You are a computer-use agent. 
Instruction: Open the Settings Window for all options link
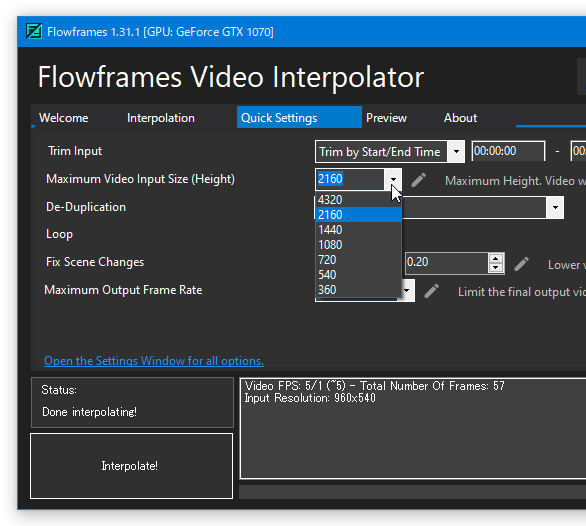coord(154,361)
